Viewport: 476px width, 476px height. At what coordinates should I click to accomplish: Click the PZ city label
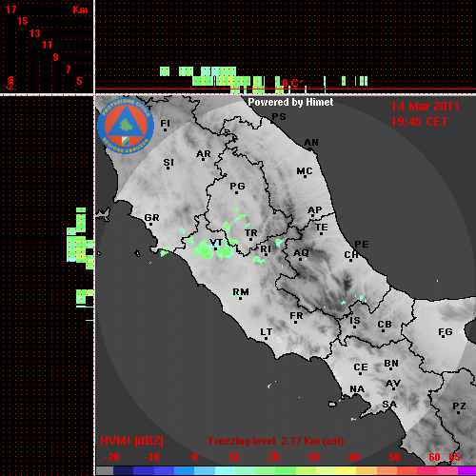pyautogui.click(x=459, y=406)
